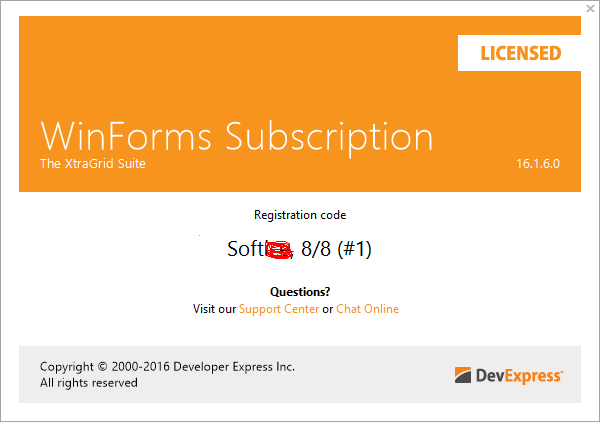Image resolution: width=600 pixels, height=422 pixels.
Task: Click the Registration code label
Action: click(x=300, y=215)
